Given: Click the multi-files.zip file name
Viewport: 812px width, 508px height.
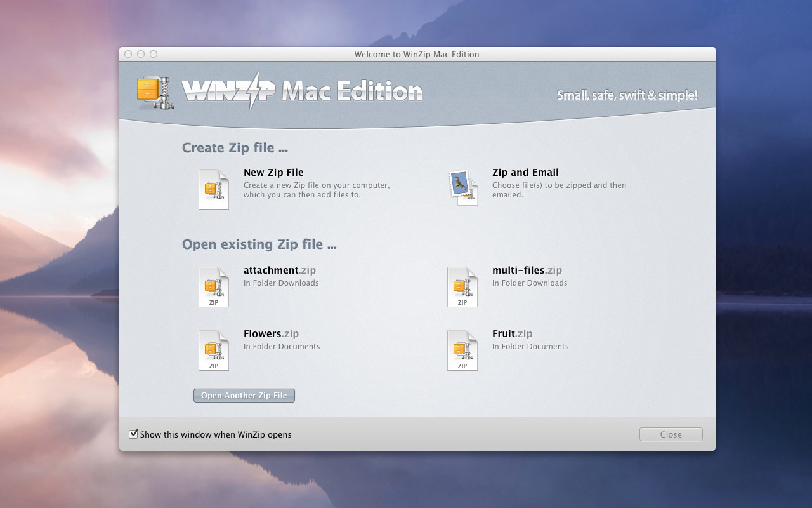Looking at the screenshot, I should [527, 270].
